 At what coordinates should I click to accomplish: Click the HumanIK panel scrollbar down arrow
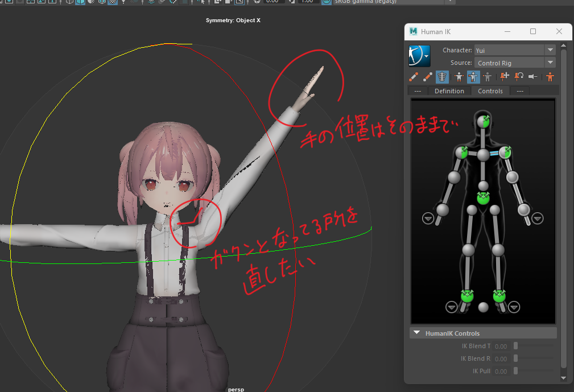click(564, 378)
